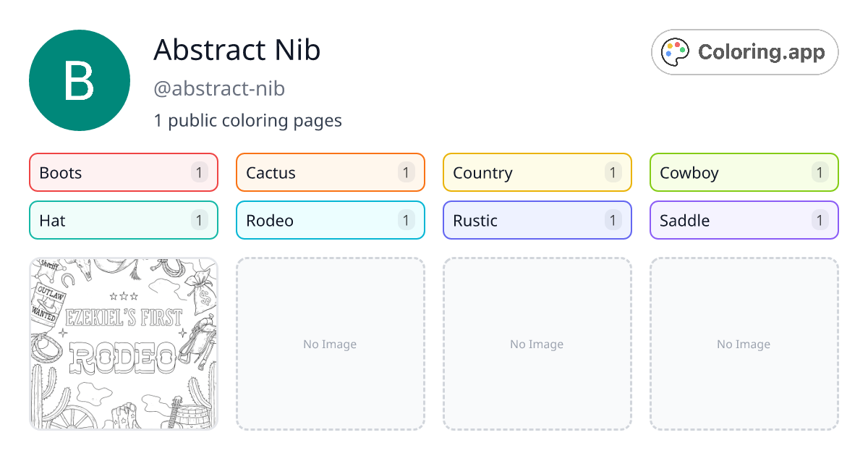868x456 pixels.
Task: Click the first empty No Image placeholder
Action: pos(330,344)
